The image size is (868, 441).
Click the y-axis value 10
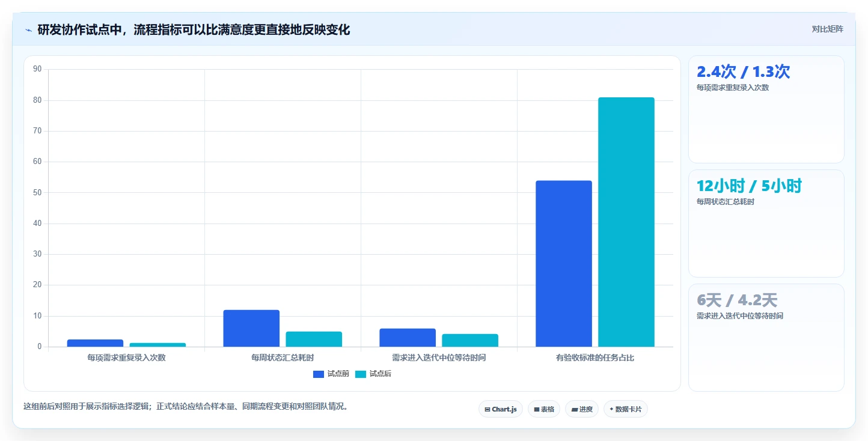coord(37,316)
